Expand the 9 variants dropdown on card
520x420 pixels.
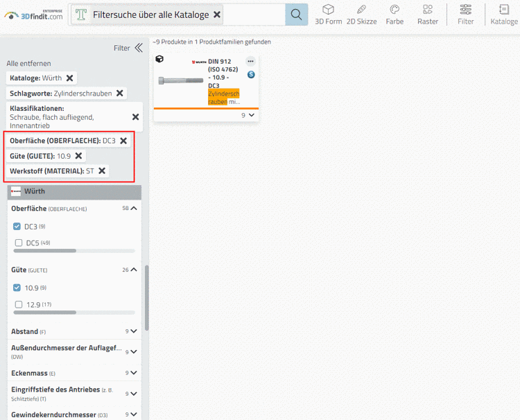point(248,115)
